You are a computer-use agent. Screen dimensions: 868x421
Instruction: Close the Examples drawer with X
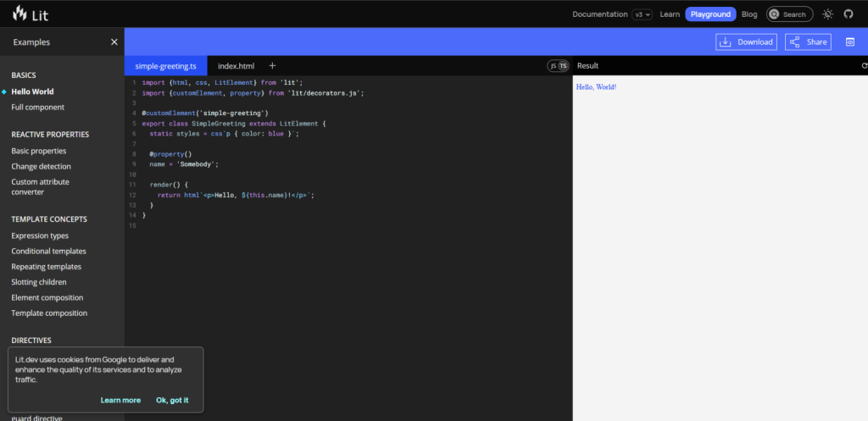pyautogui.click(x=114, y=42)
